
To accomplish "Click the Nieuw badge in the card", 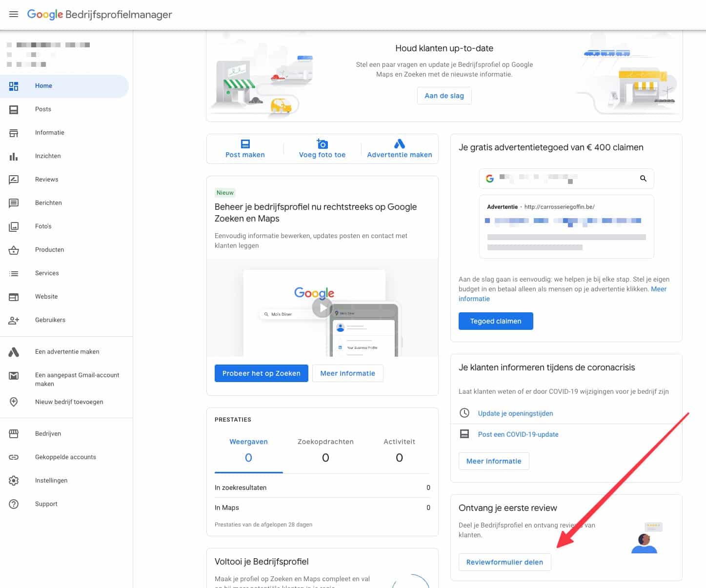I will point(225,193).
